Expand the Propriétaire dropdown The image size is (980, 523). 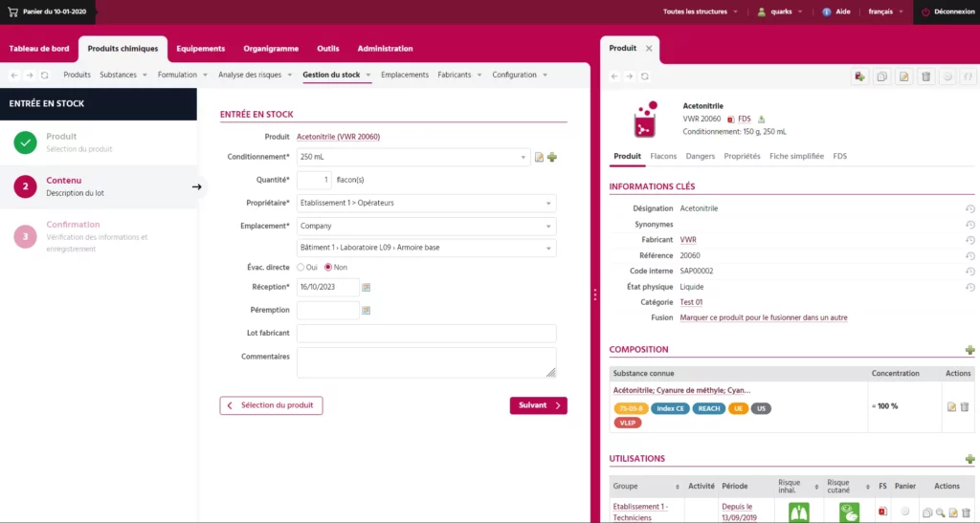(x=426, y=203)
